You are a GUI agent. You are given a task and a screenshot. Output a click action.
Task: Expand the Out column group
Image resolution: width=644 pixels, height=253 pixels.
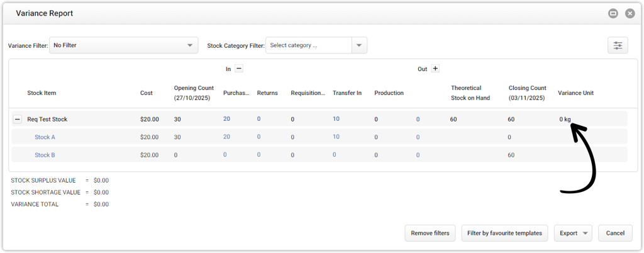click(x=435, y=69)
